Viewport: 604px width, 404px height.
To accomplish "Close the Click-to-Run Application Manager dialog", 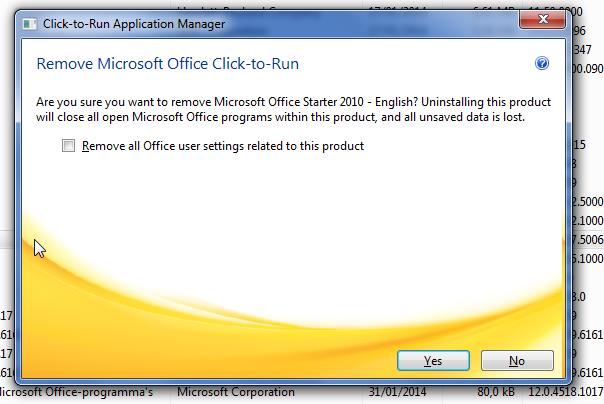I will tap(543, 19).
